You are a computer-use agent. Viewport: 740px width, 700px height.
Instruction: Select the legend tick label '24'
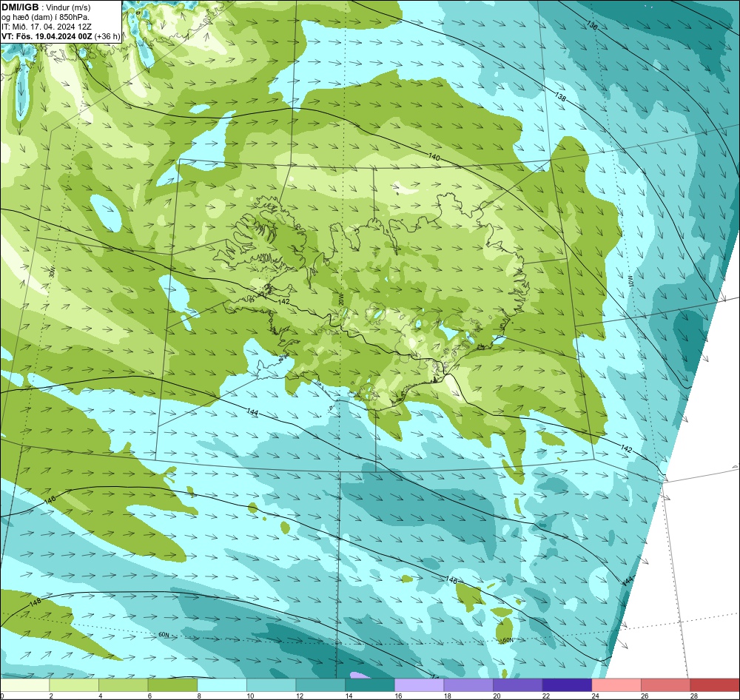click(x=596, y=696)
